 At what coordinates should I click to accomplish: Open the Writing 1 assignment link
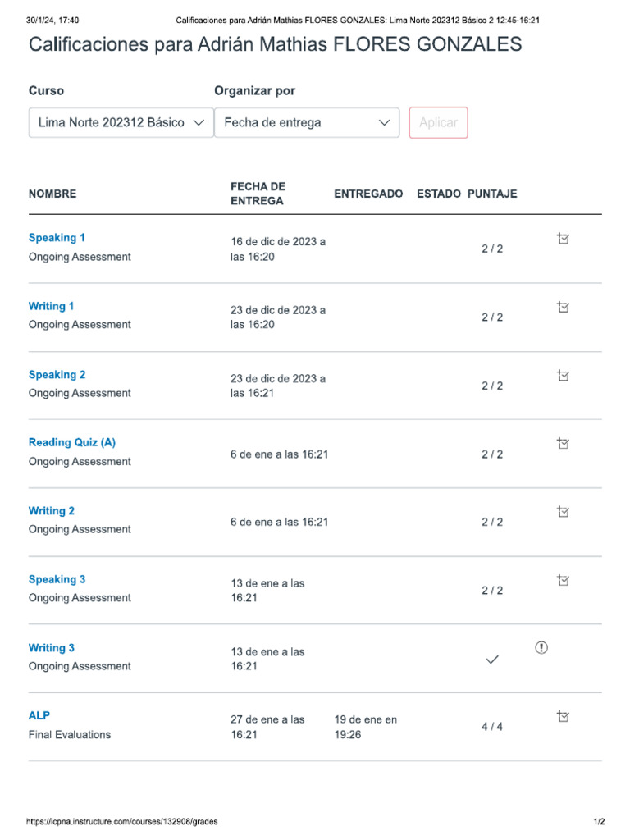51,306
